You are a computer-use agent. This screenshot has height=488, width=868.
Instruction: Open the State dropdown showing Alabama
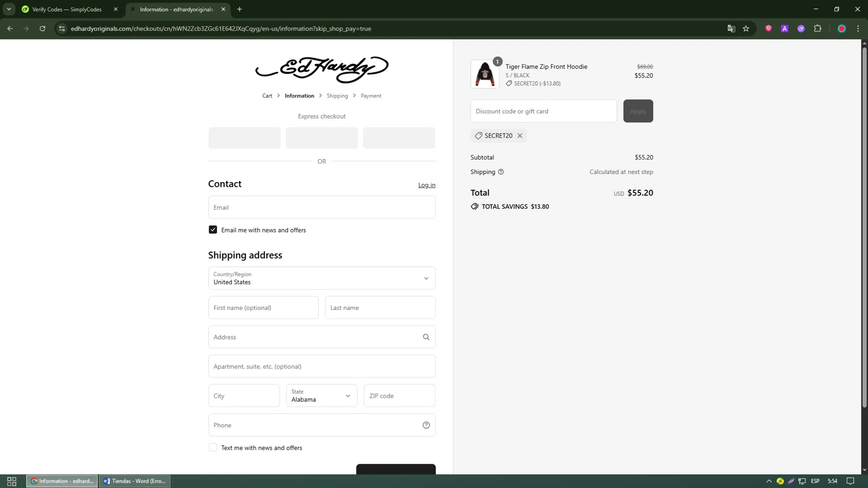[322, 396]
